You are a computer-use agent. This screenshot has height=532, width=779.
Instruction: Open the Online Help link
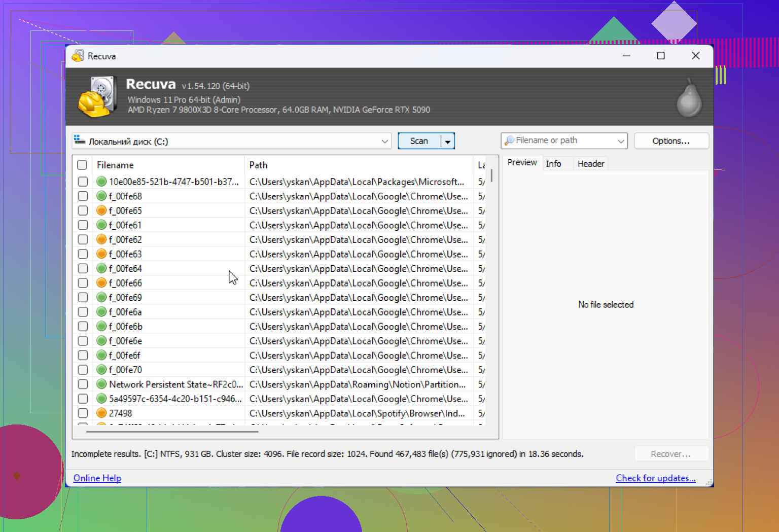coord(97,478)
